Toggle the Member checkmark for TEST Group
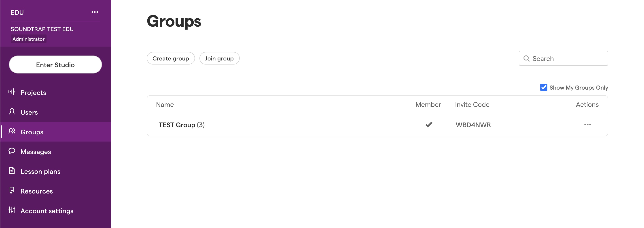644x228 pixels. click(x=428, y=124)
